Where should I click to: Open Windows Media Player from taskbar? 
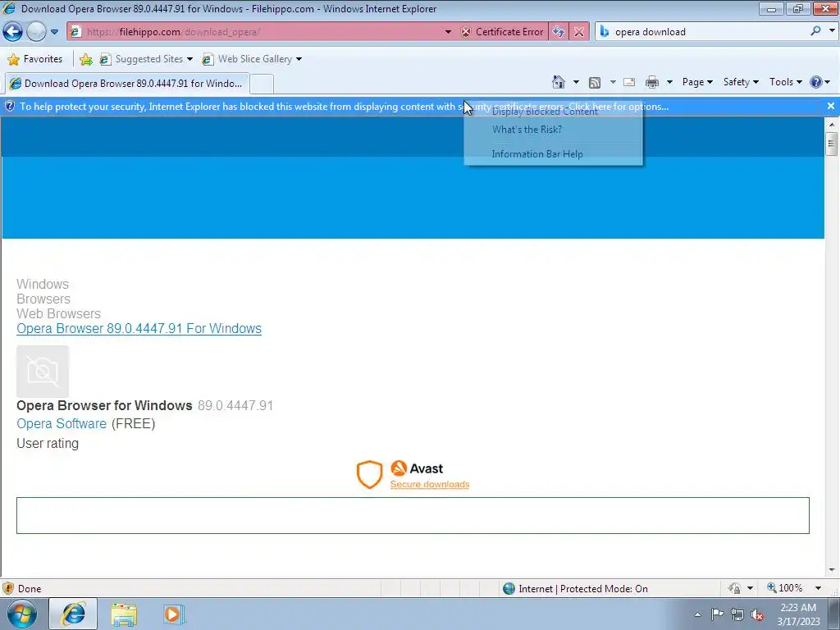click(x=173, y=614)
